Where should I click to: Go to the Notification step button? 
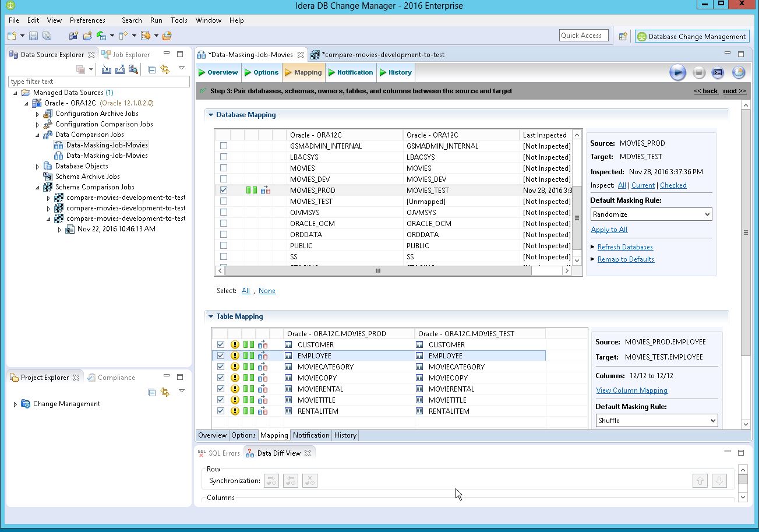tap(351, 72)
